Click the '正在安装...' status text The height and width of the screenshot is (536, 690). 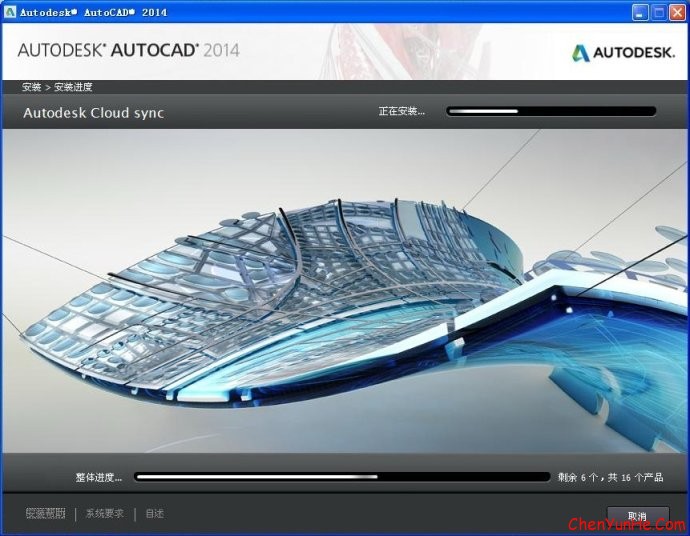402,111
